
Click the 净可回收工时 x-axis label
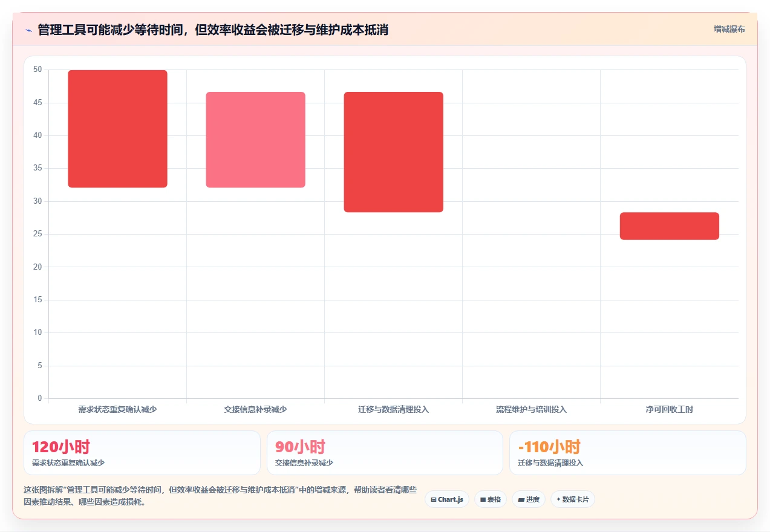pos(669,409)
